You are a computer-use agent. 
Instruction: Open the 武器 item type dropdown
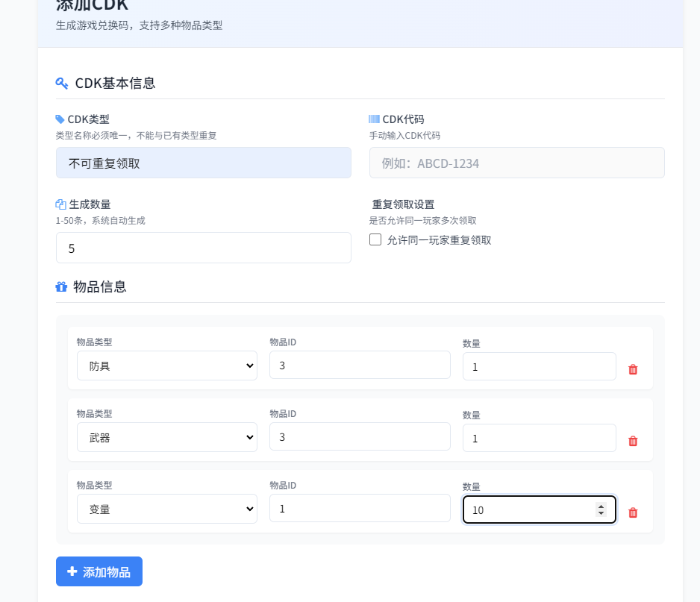coord(167,437)
